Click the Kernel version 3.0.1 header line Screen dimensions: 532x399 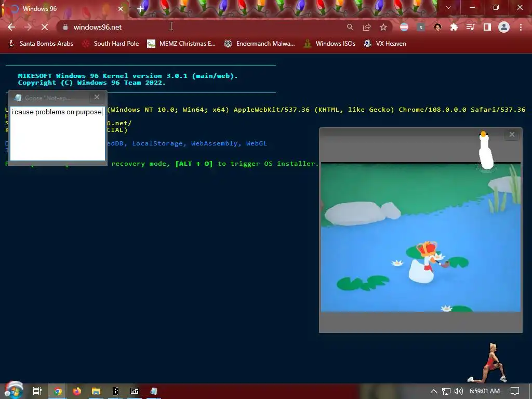[128, 76]
